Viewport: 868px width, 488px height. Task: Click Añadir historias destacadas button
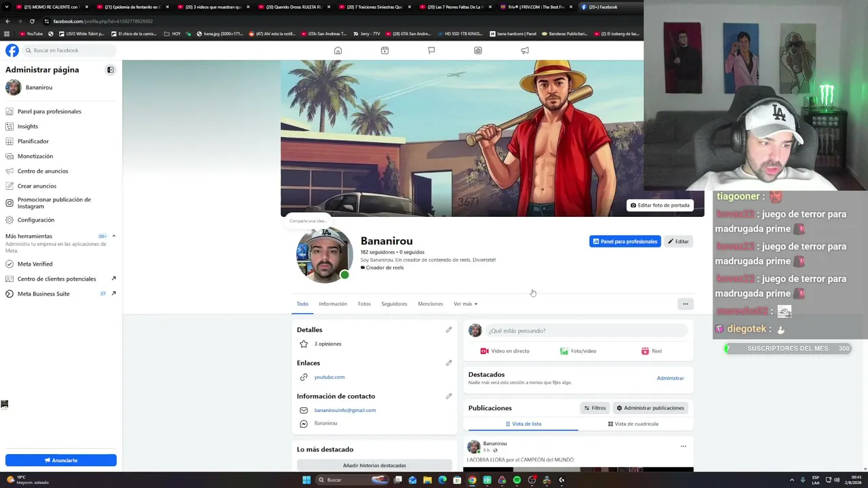(x=374, y=466)
